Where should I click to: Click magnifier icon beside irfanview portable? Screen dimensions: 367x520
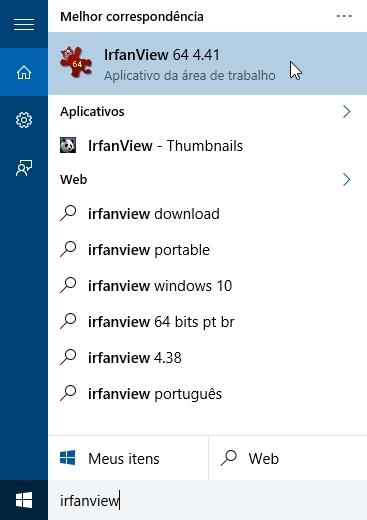click(x=68, y=249)
